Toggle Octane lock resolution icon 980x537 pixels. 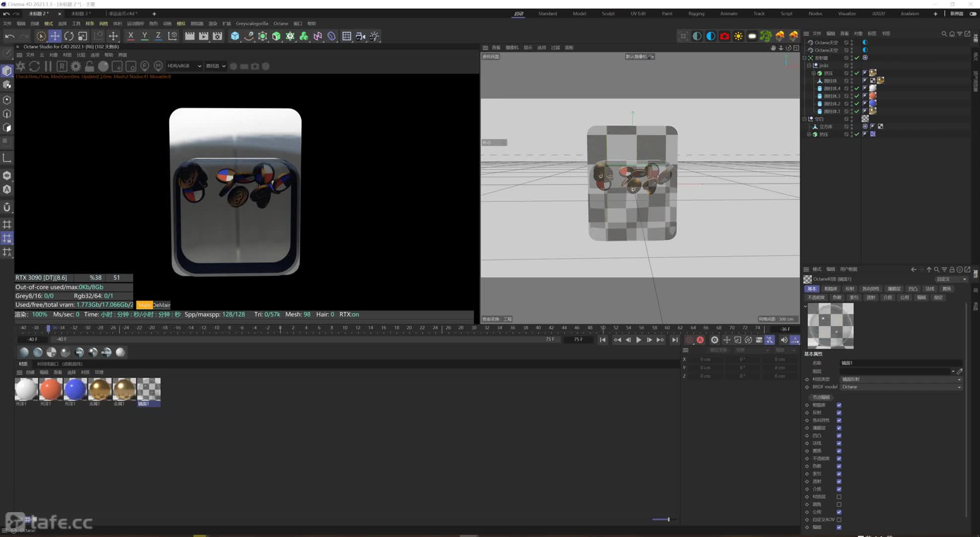click(x=89, y=66)
